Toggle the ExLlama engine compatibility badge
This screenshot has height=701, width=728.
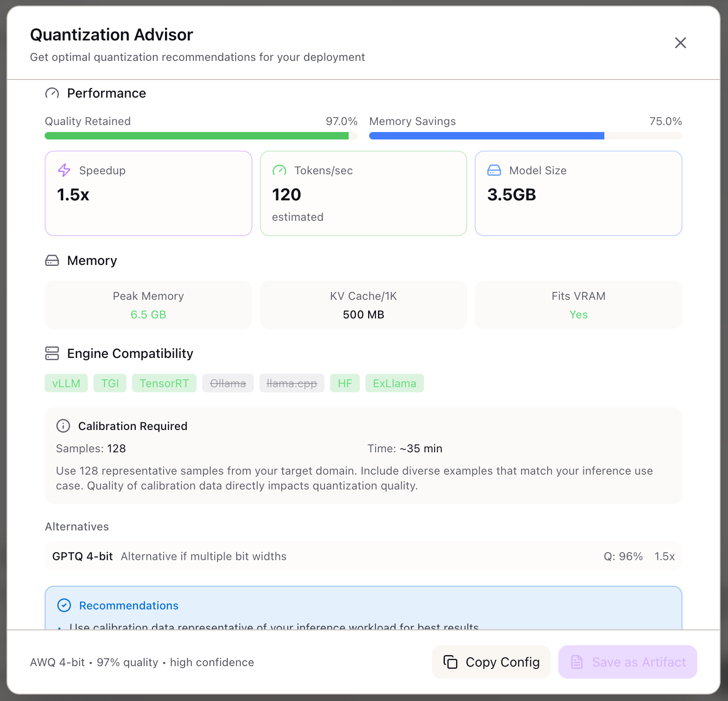click(394, 383)
